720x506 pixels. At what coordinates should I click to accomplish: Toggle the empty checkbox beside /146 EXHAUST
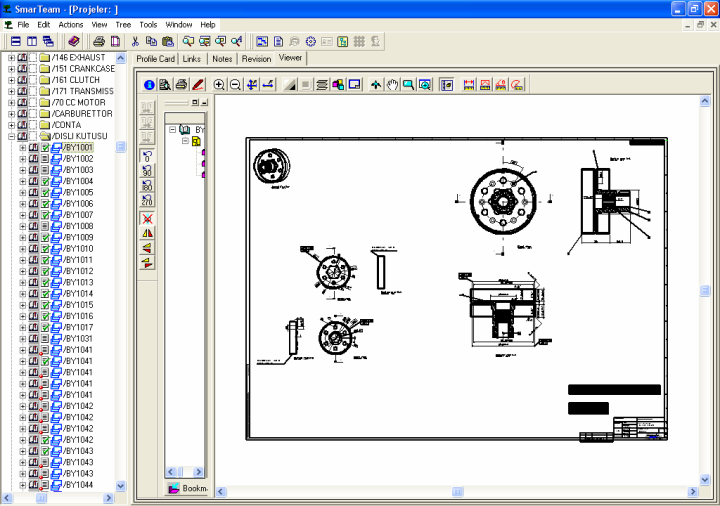pos(33,58)
